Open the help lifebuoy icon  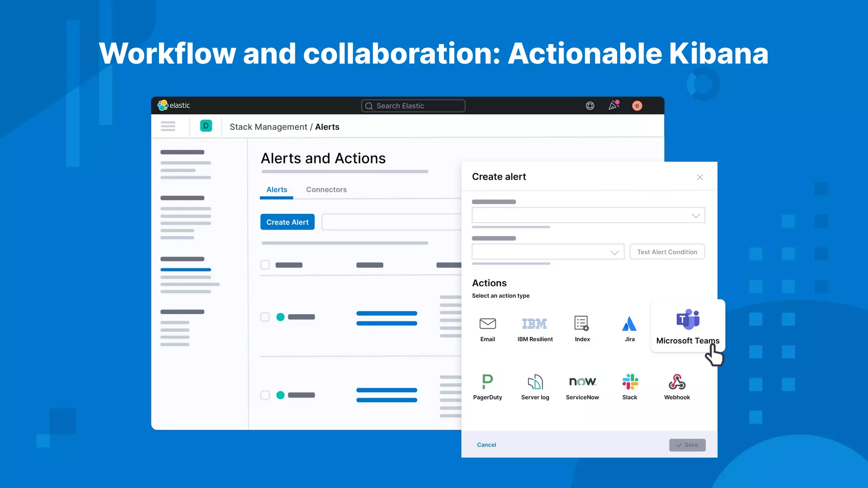click(590, 106)
